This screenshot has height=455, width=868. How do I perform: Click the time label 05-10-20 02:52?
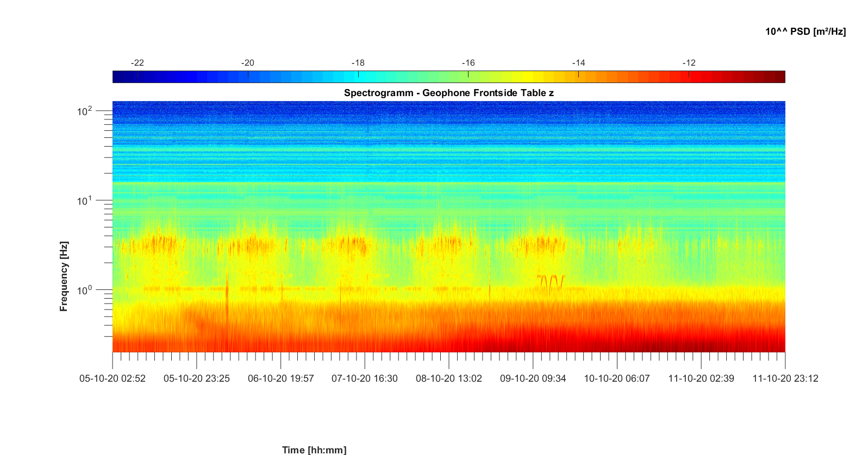click(x=113, y=378)
